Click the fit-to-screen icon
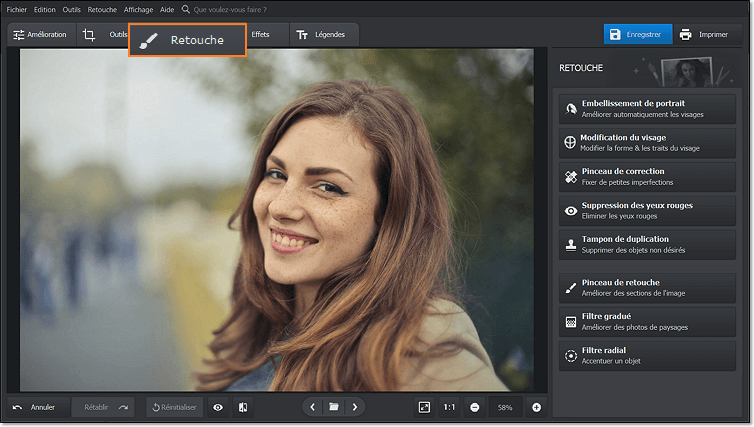This screenshot has height=427, width=754. [x=424, y=407]
